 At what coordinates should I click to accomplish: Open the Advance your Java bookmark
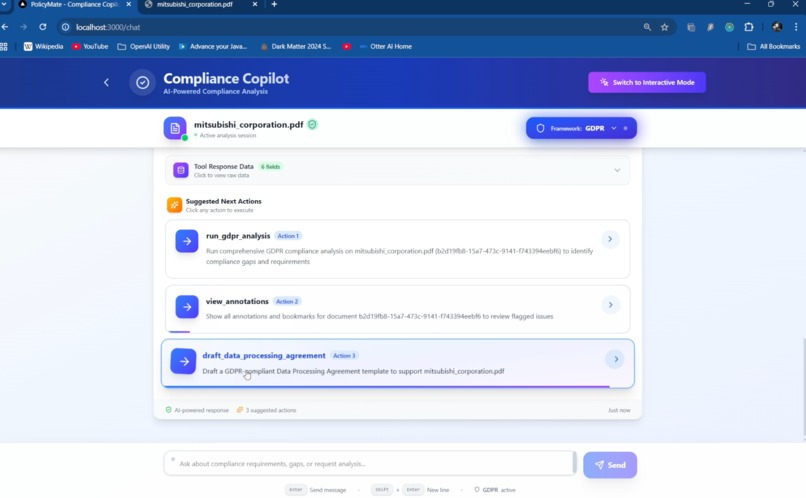pos(213,46)
